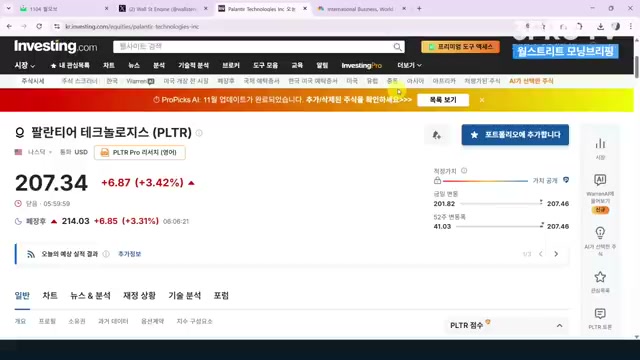Click the 목록 보기 banner button

(443, 100)
